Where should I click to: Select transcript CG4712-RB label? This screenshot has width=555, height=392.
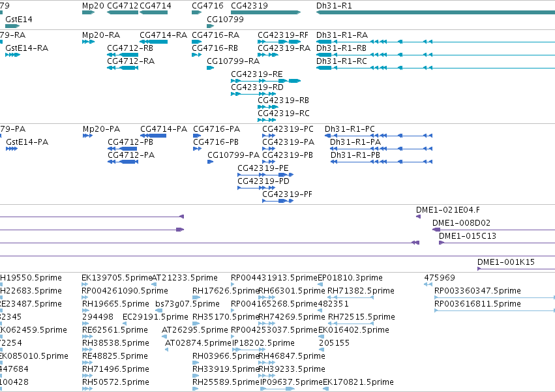(130, 48)
